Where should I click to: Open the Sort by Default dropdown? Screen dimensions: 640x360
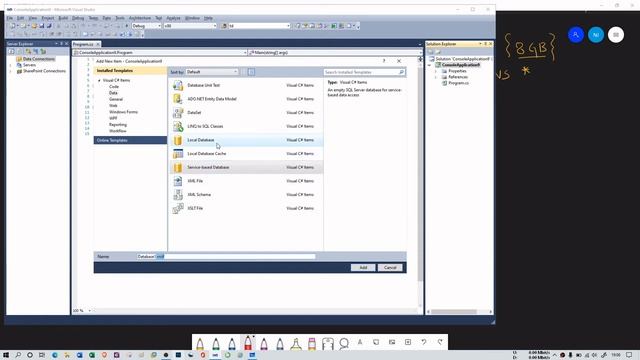click(x=212, y=72)
